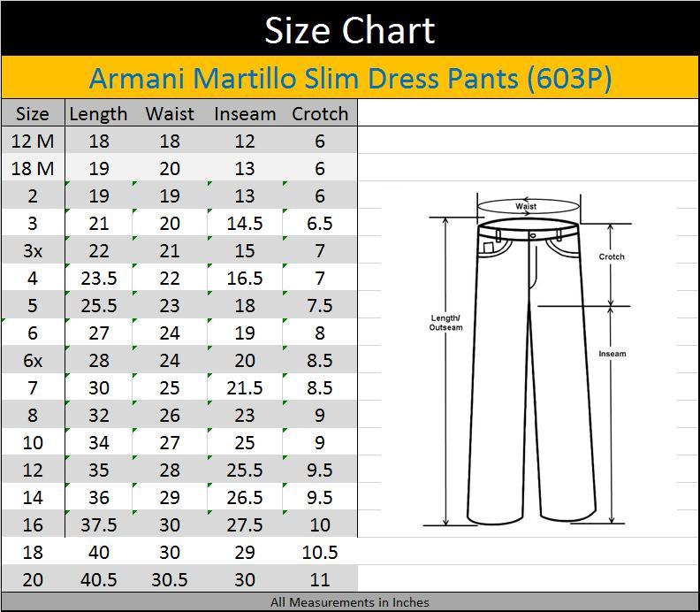Viewport: 700px width, 612px height.
Task: Select the 3x size cell
Action: [33, 250]
